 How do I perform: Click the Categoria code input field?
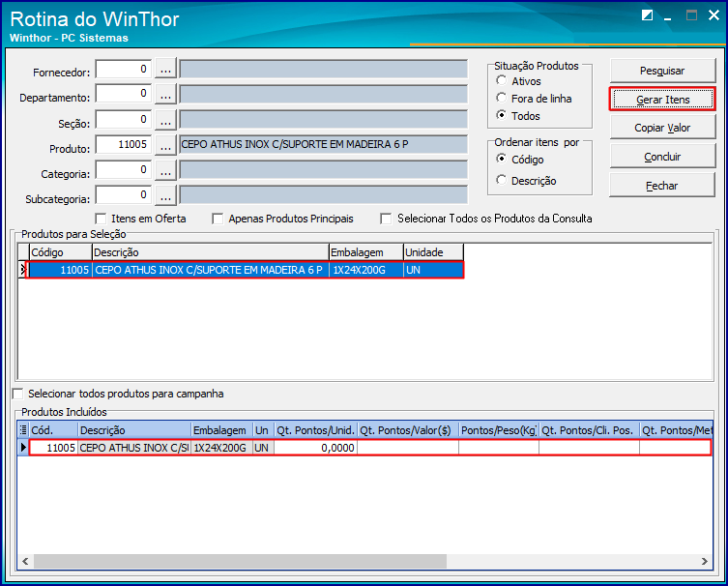tap(124, 170)
